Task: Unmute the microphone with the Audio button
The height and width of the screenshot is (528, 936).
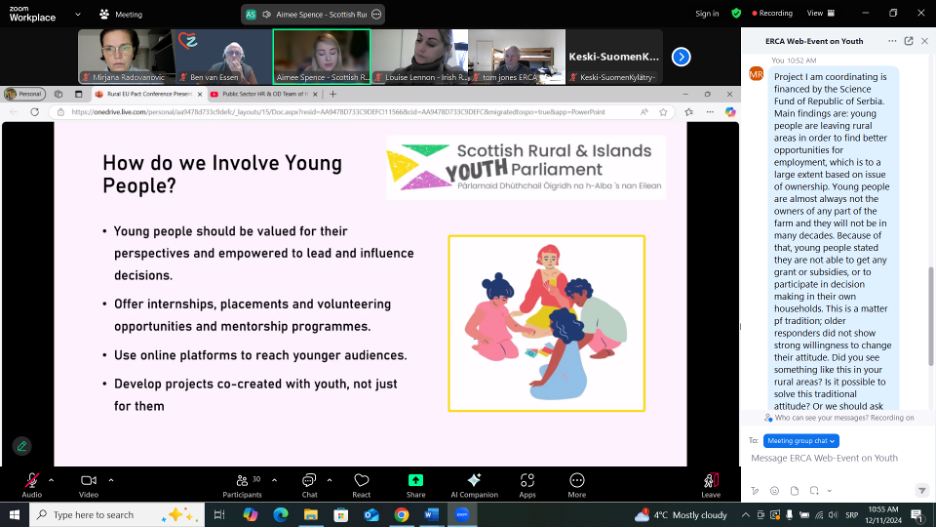Action: click(x=32, y=482)
